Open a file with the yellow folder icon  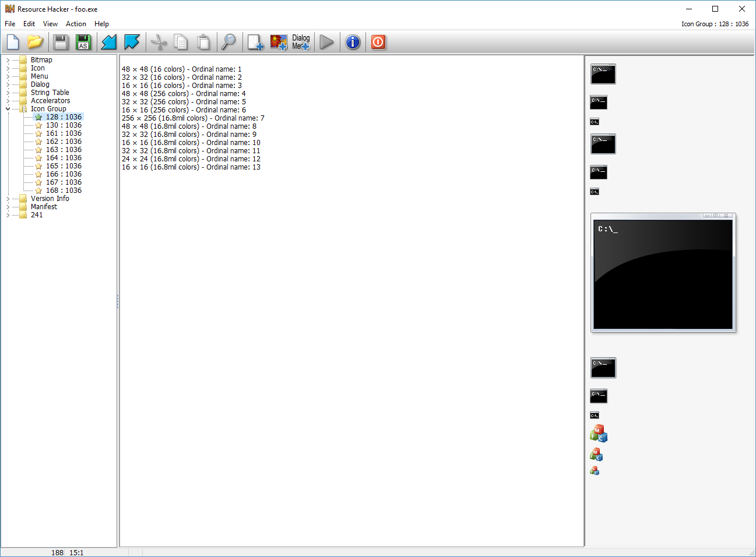tap(35, 42)
